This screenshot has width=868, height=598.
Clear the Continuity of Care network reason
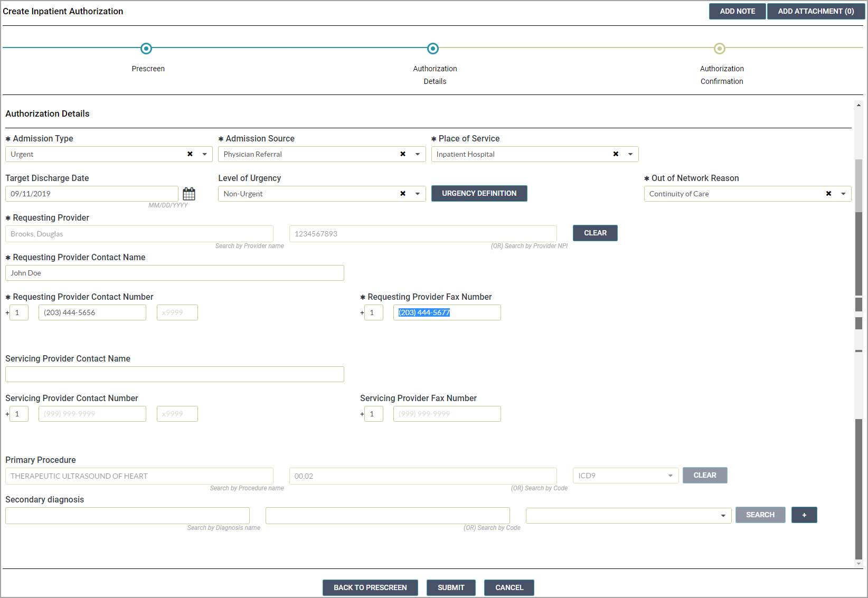tap(828, 194)
